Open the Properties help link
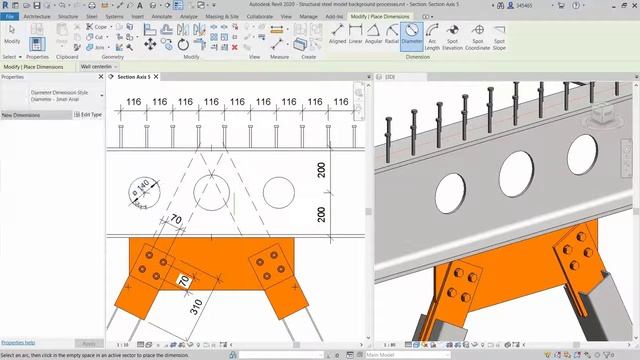 click(18, 342)
